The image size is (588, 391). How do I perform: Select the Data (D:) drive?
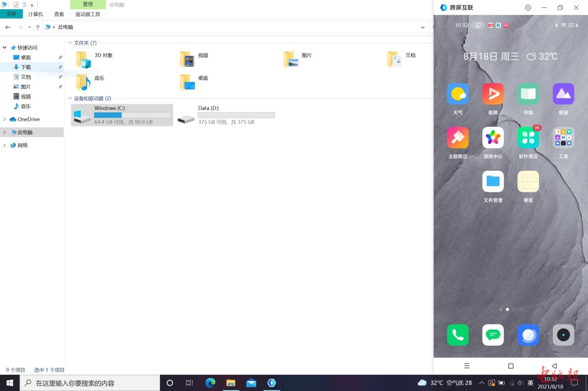click(x=227, y=115)
